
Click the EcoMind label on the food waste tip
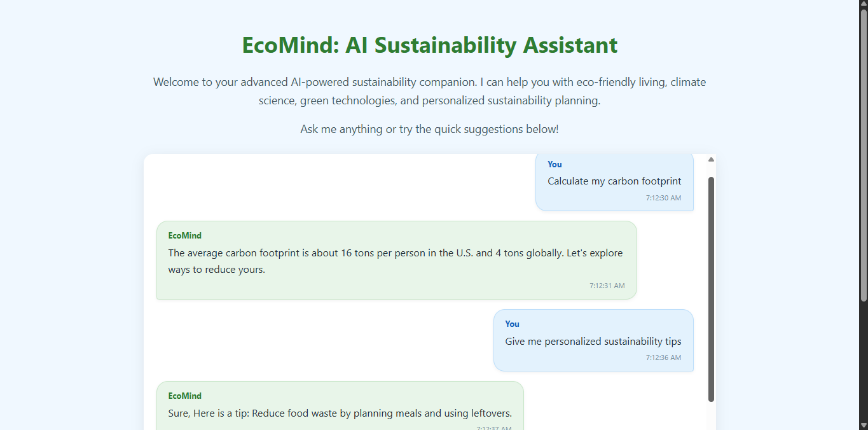click(x=184, y=396)
